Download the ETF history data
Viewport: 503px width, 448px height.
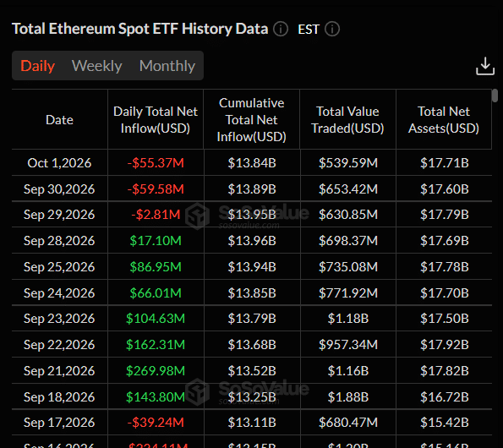(485, 66)
